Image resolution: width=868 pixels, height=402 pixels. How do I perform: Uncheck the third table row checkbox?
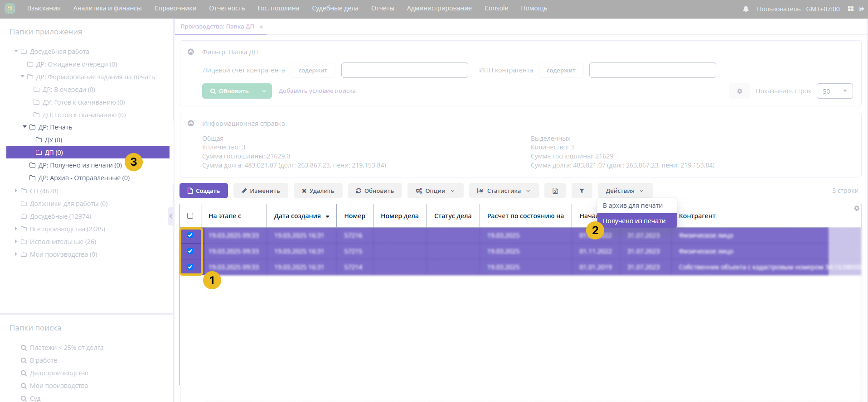coord(190,267)
